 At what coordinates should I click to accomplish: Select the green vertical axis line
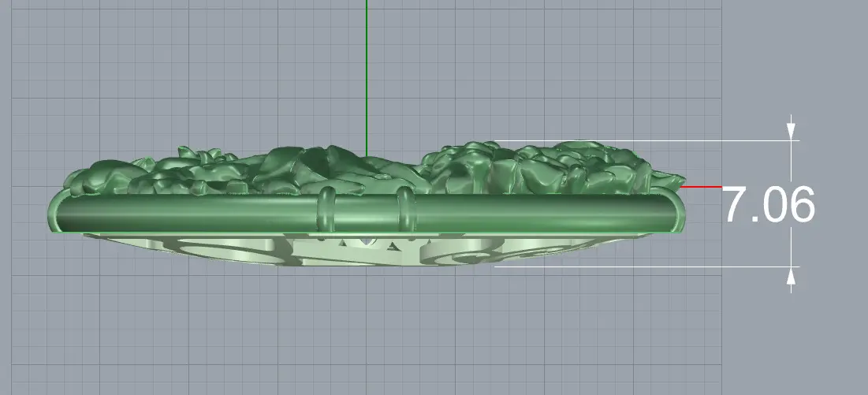[367, 77]
